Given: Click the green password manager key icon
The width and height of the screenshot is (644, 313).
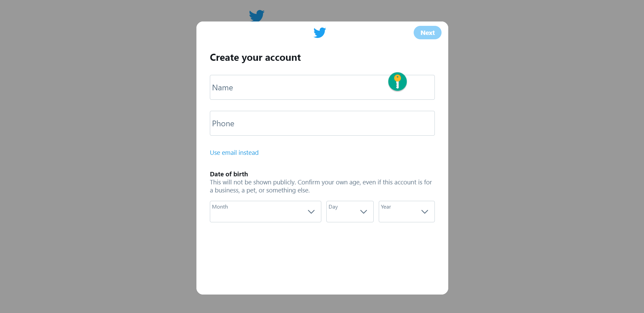Looking at the screenshot, I should pos(398,82).
